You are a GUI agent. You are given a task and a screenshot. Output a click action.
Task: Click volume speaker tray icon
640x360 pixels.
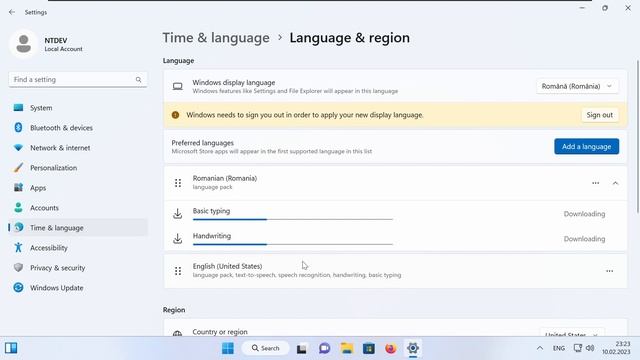[590, 348]
